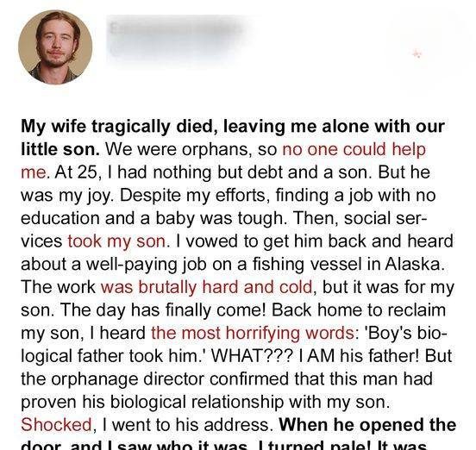The image size is (476, 450).
Task: Click the phrase 'biological relationship'
Action: [x=197, y=402]
